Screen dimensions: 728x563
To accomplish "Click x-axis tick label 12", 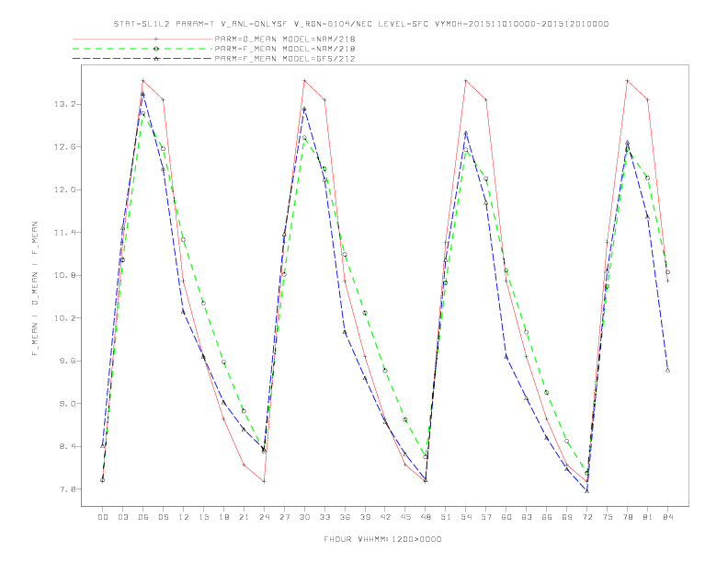I will coord(184,517).
